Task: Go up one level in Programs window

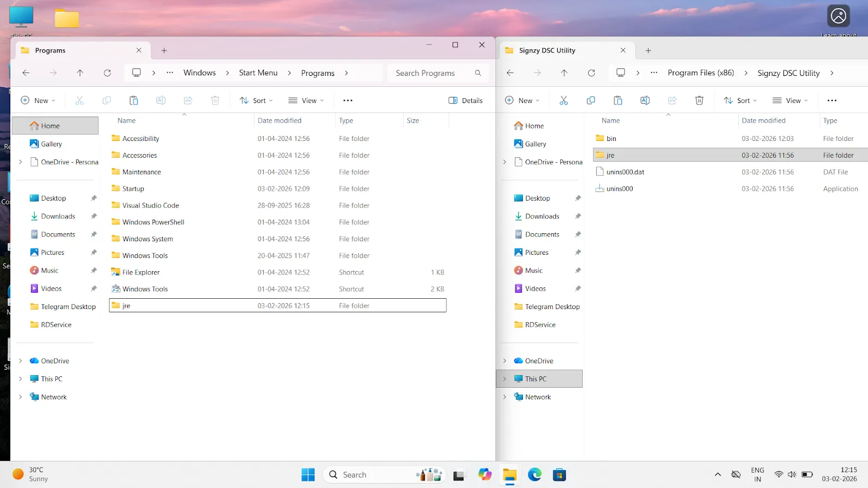Action: (80, 73)
